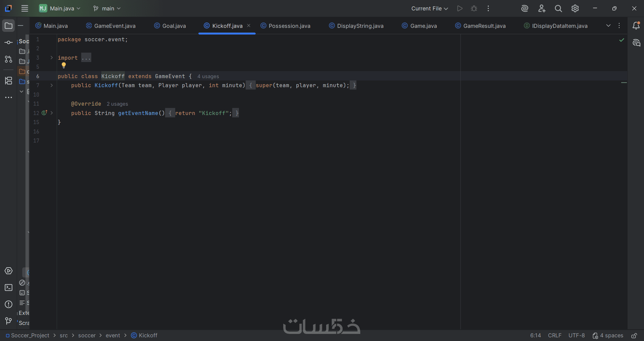Switch to the GameResult.java tab
The width and height of the screenshot is (644, 341).
coord(480,26)
